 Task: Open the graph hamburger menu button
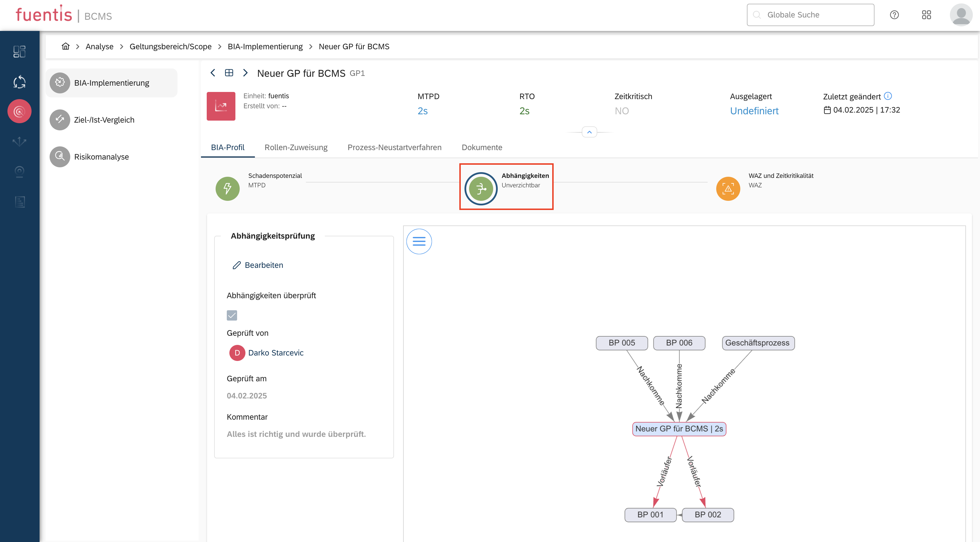(419, 241)
